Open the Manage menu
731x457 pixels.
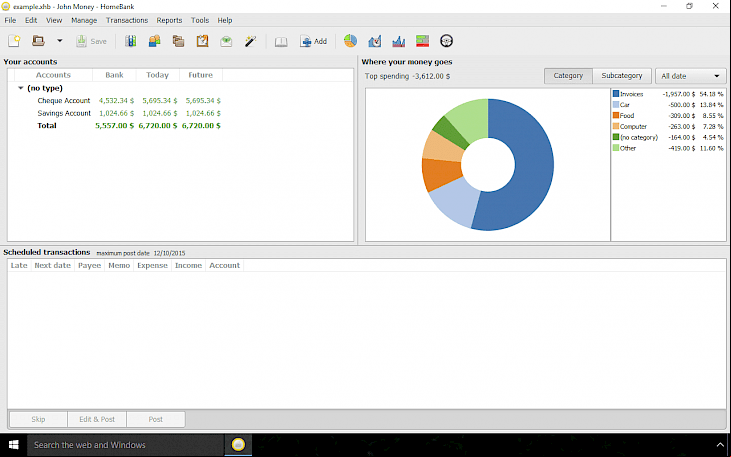pos(84,20)
